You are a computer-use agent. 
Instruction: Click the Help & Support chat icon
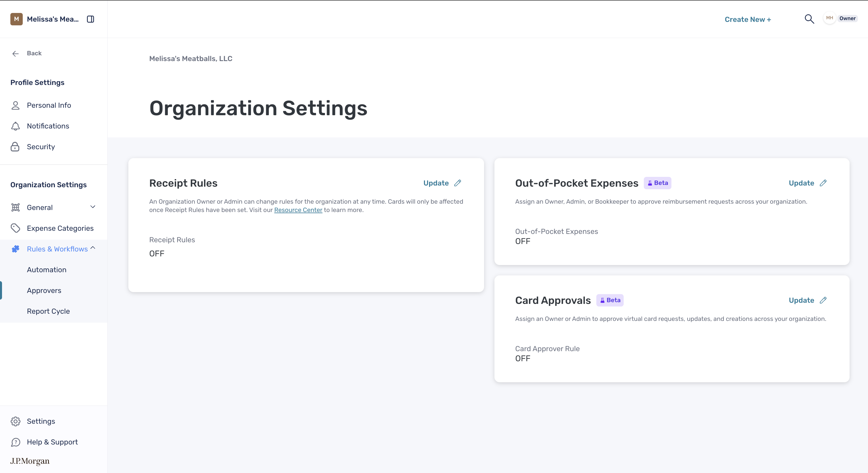16,442
